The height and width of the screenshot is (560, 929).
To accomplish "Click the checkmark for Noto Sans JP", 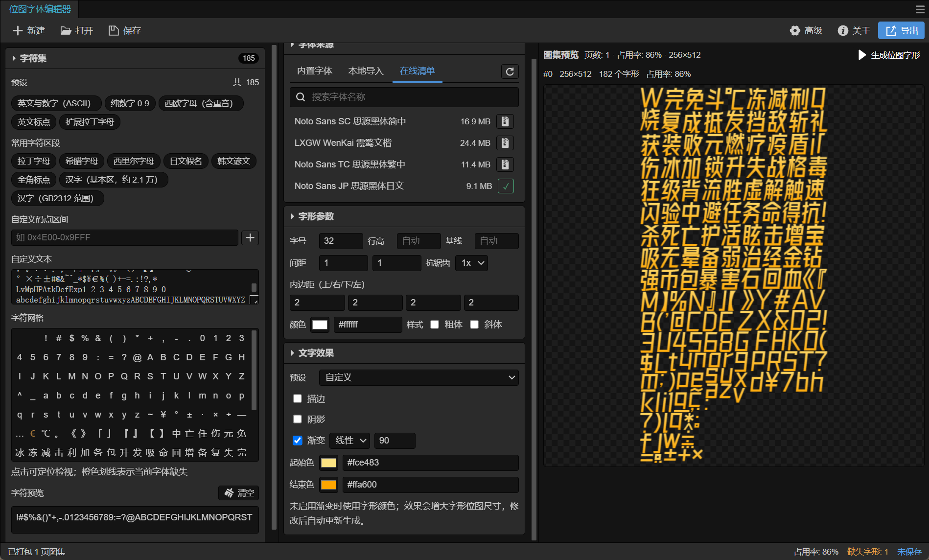I will 506,186.
